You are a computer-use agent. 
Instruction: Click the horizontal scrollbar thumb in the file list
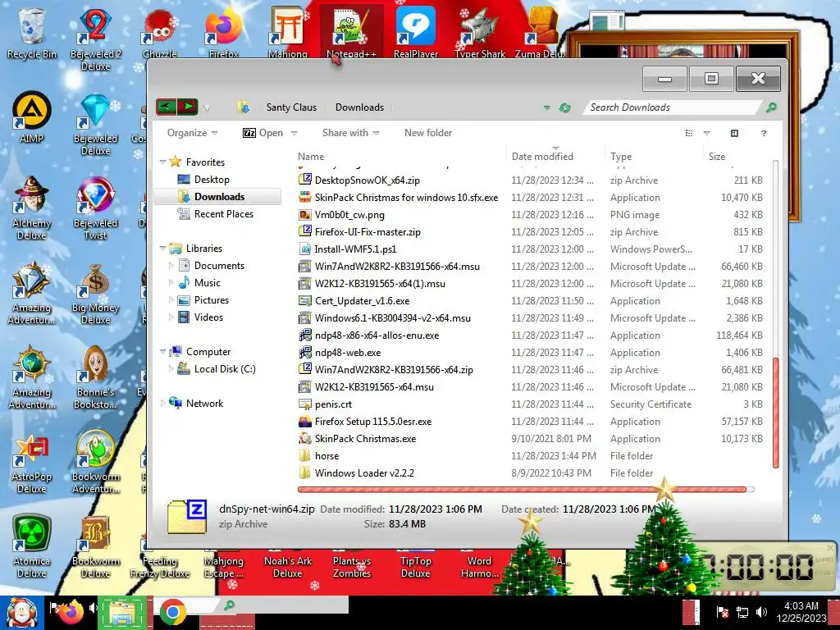(522, 489)
